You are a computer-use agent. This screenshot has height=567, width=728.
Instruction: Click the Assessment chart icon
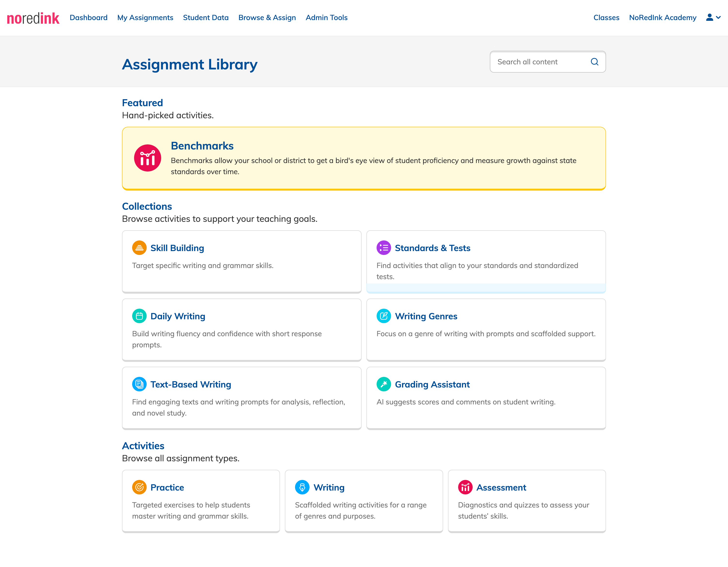click(465, 487)
